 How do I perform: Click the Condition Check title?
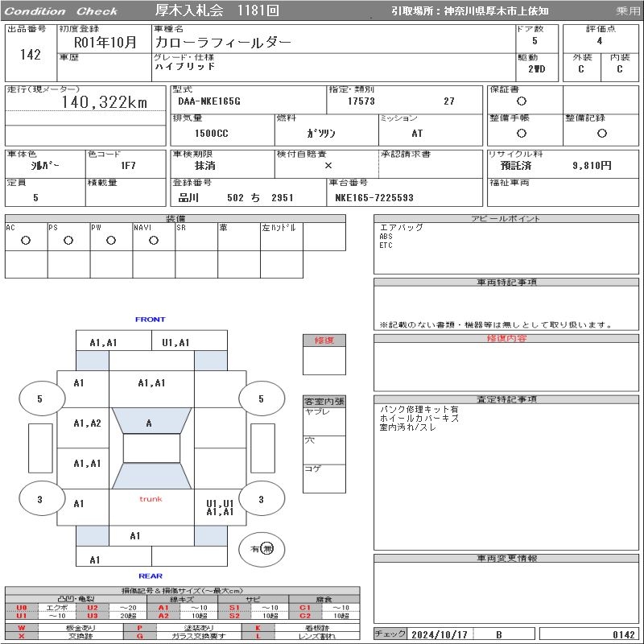61,11
